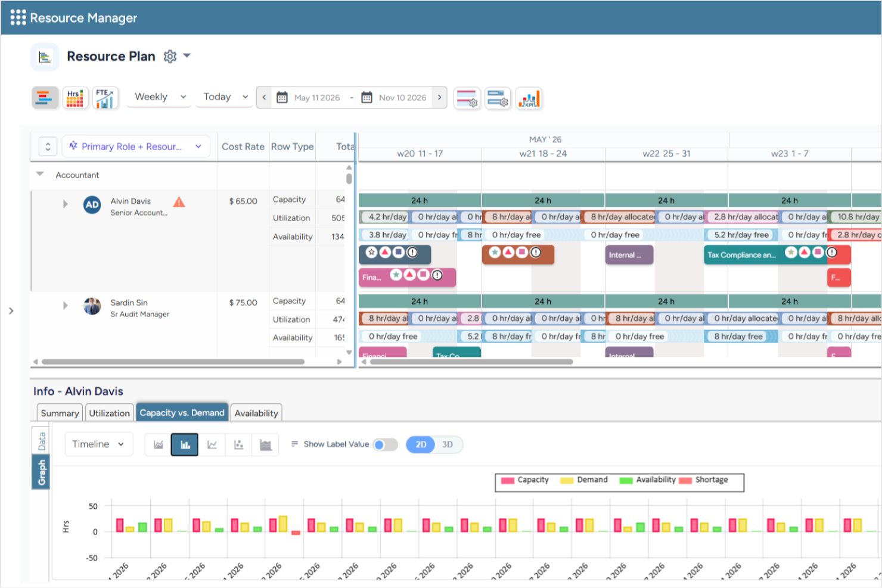
Task: Expand the dropdown arrow beside the settings gear
Action: (187, 55)
